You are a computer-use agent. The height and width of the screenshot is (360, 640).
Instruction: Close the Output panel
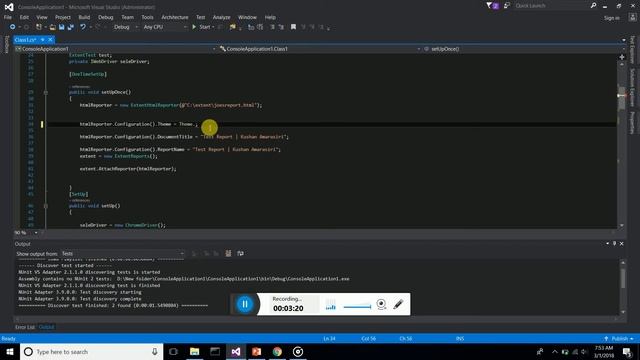[x=622, y=244]
